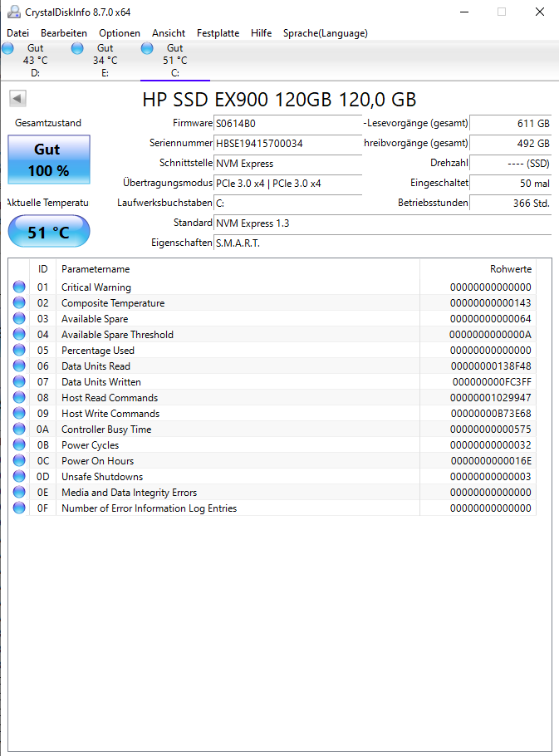The width and height of the screenshot is (559, 756).
Task: Click the status orb for Error Information Log Entries
Action: 19,508
